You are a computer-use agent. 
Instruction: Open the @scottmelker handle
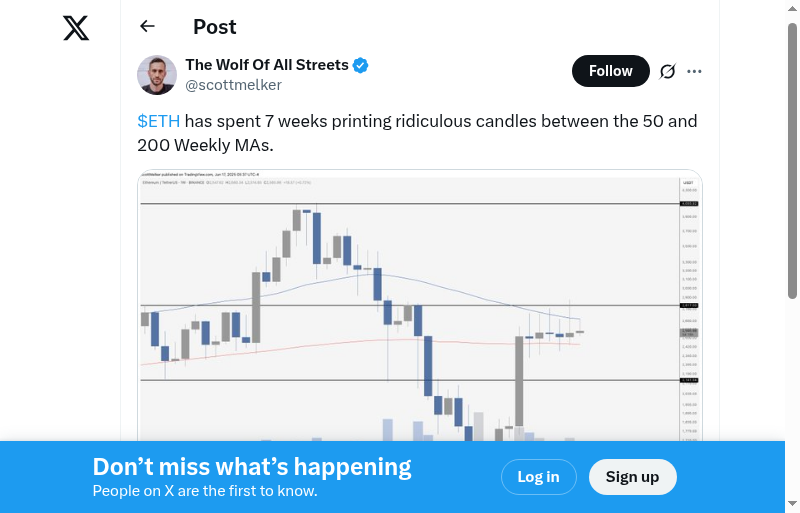tap(233, 85)
